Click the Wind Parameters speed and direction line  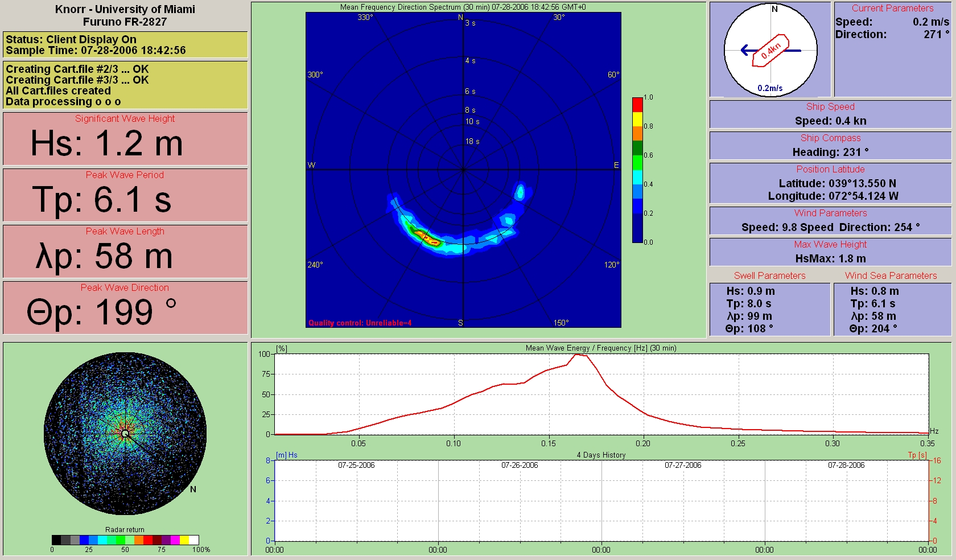point(831,227)
